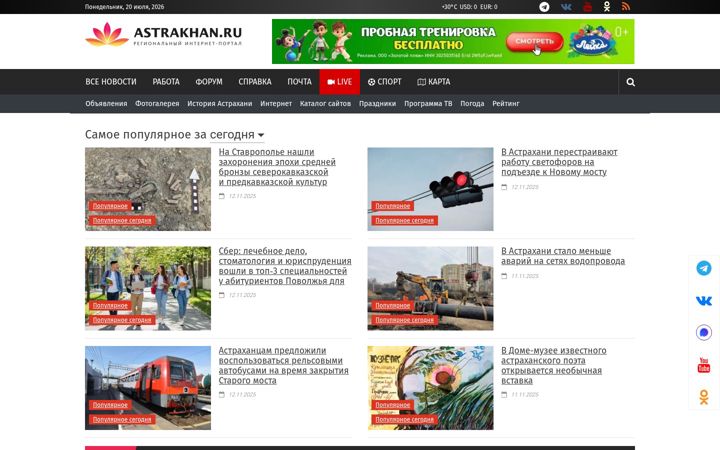Open Сбер article about applicants' specialties
Viewport: 720px width, 450px height.
[285, 266]
